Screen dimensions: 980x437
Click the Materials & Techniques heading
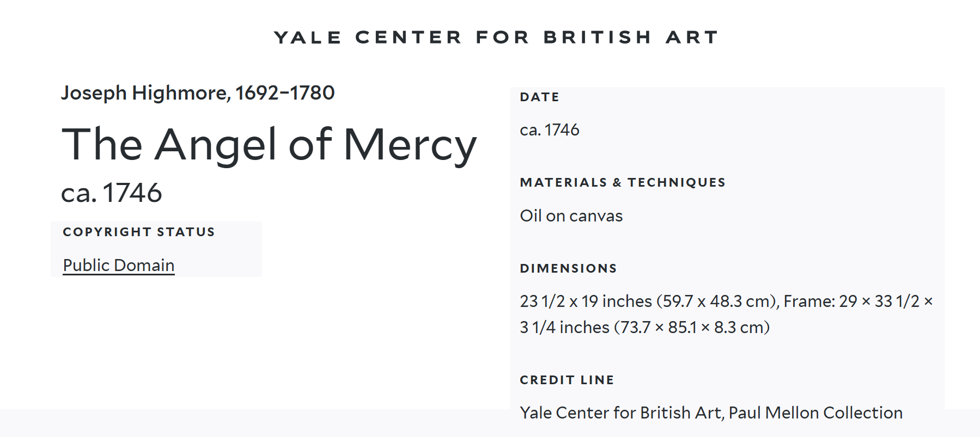click(x=623, y=182)
